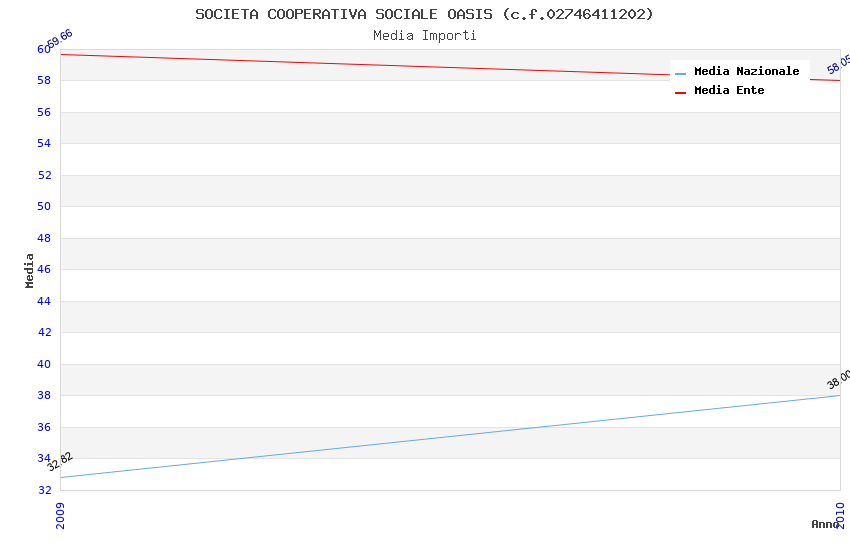Click the subtitle Media Importi

[424, 35]
